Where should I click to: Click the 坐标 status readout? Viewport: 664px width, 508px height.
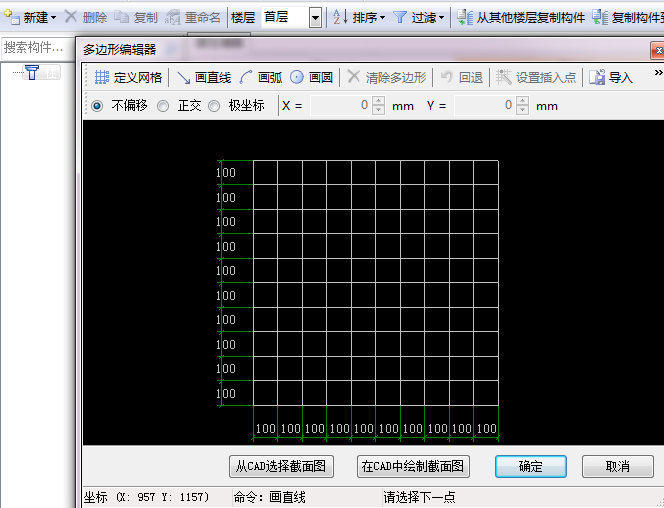(x=146, y=497)
